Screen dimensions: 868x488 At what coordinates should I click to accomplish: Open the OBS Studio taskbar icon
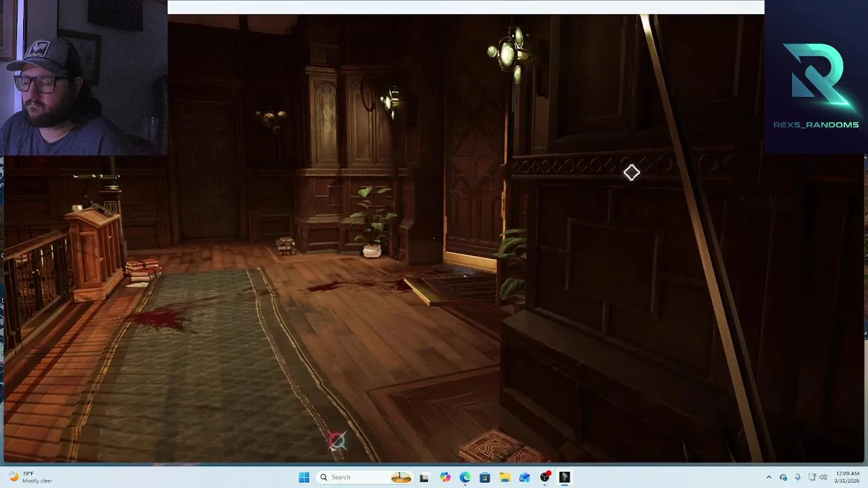tap(545, 477)
